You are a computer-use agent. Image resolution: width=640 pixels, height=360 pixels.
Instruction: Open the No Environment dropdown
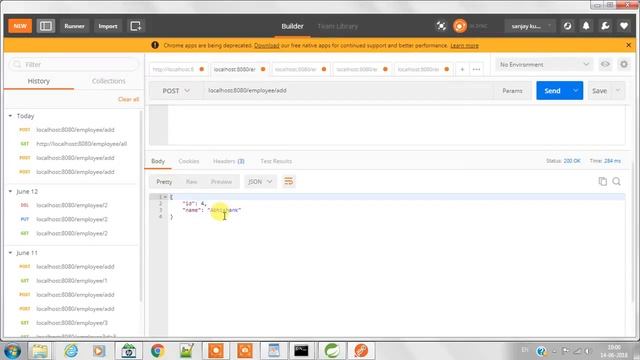544,64
